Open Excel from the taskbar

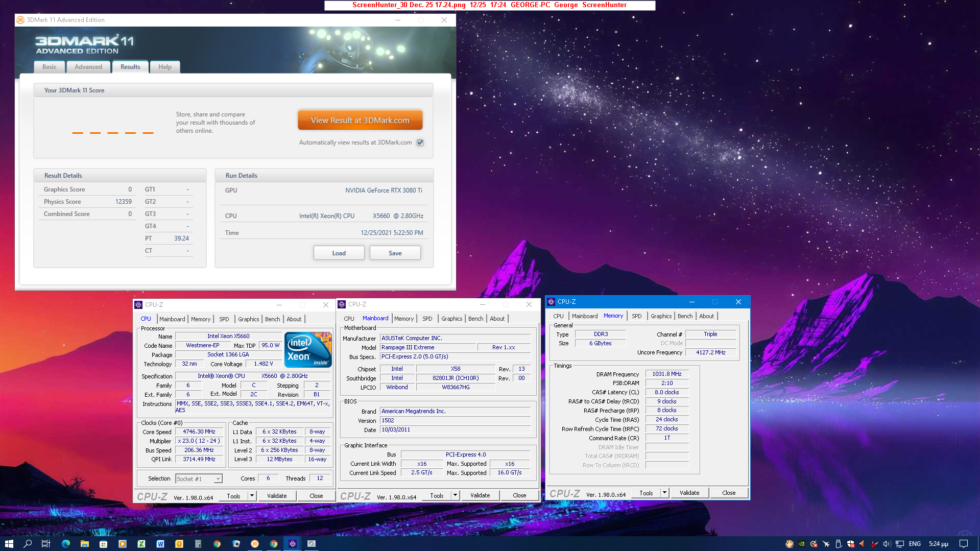141,544
